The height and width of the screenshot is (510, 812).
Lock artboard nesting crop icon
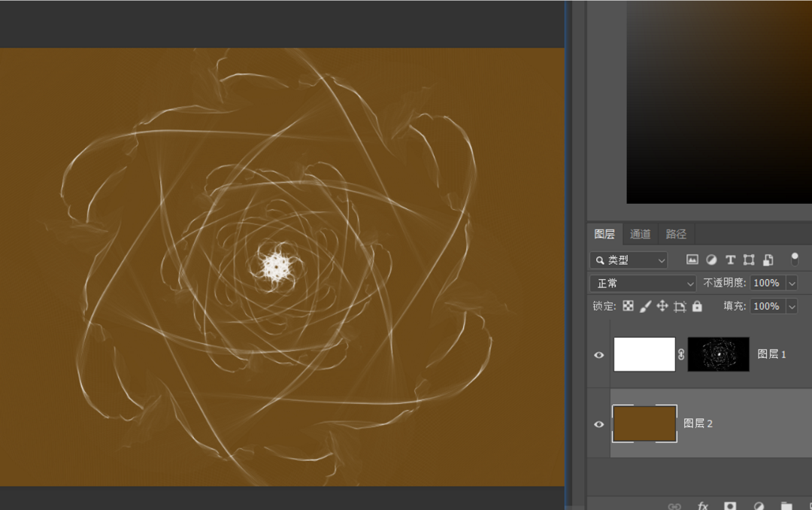(x=680, y=306)
